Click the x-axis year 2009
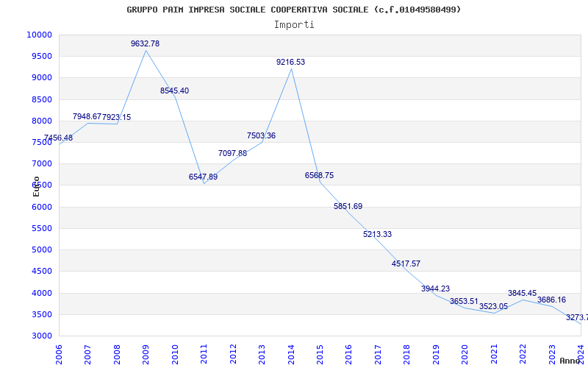The image size is (588, 368). point(146,354)
